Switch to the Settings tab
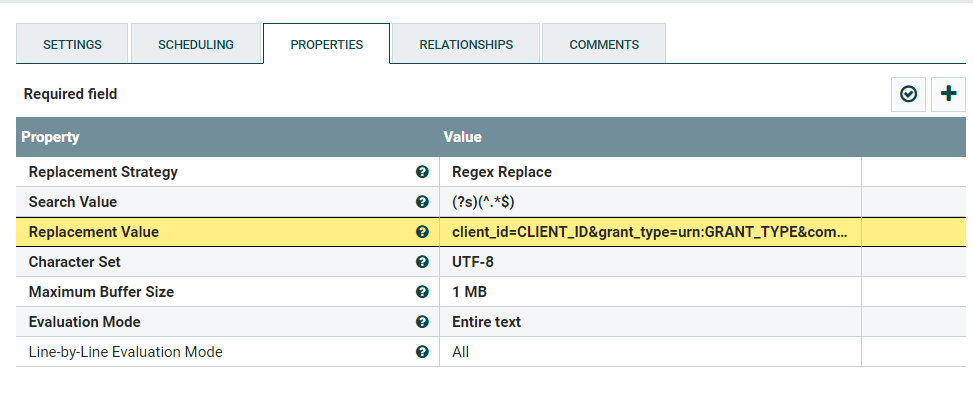This screenshot has width=973, height=401. tap(72, 45)
